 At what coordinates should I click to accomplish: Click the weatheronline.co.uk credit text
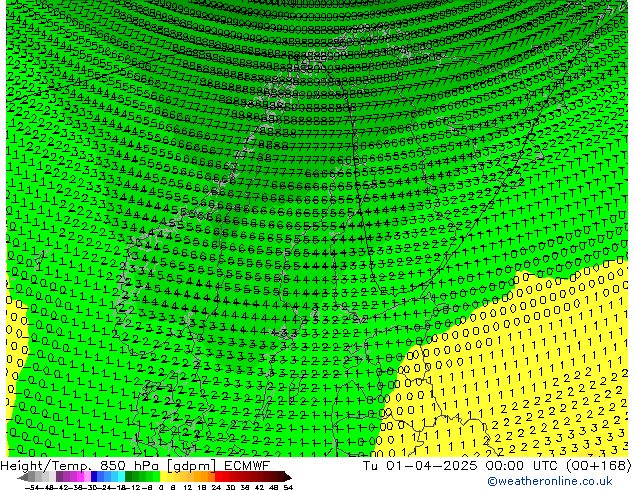(550, 481)
